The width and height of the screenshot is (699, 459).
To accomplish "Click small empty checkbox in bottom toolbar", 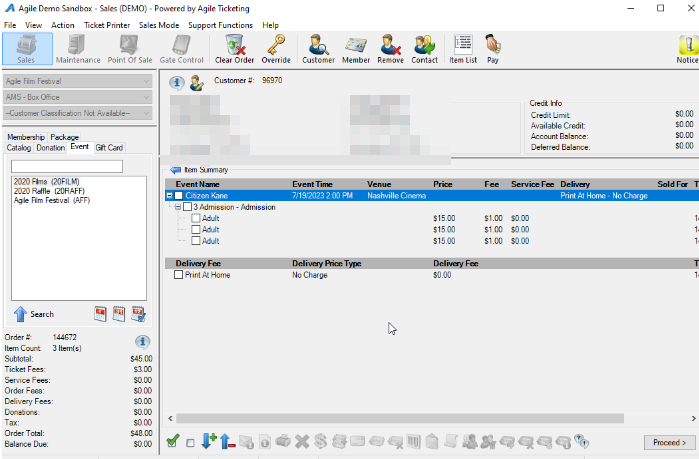I will [190, 443].
